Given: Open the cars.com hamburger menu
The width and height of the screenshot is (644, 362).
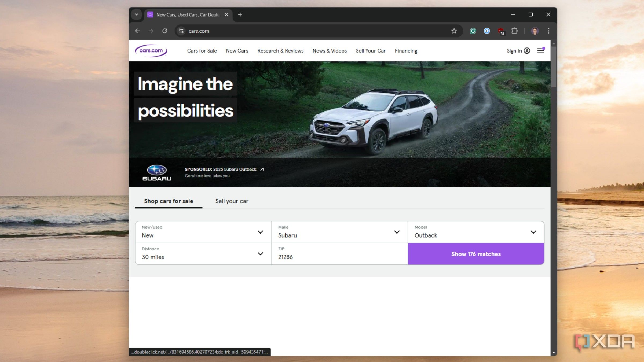Looking at the screenshot, I should tap(540, 51).
